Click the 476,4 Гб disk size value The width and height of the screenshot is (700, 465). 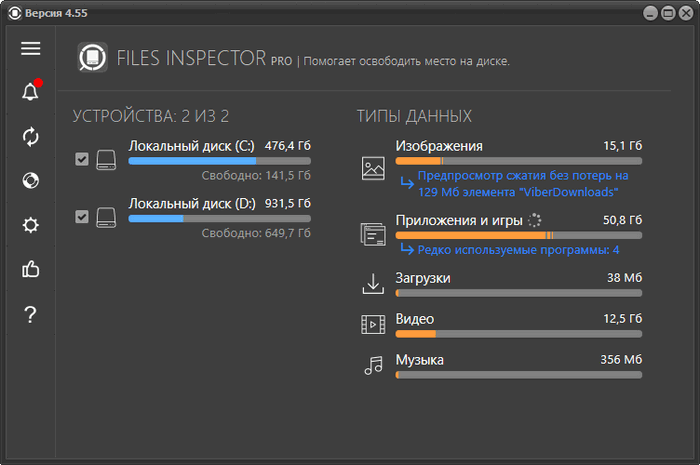[288, 145]
